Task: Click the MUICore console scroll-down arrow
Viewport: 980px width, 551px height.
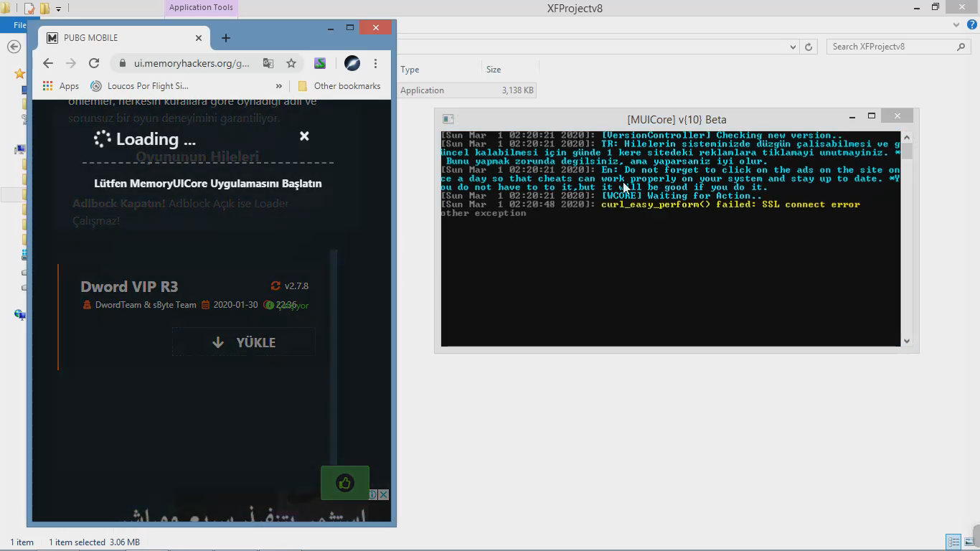Action: [x=907, y=341]
